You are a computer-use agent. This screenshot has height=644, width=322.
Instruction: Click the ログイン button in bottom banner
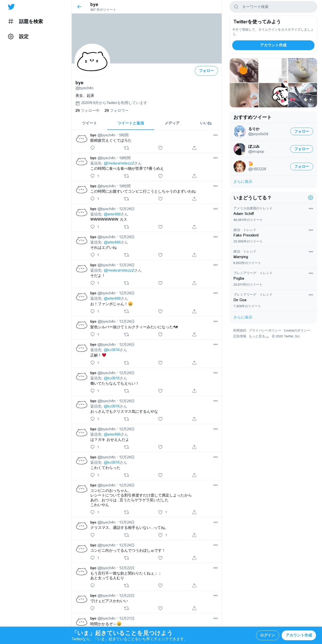[267, 635]
